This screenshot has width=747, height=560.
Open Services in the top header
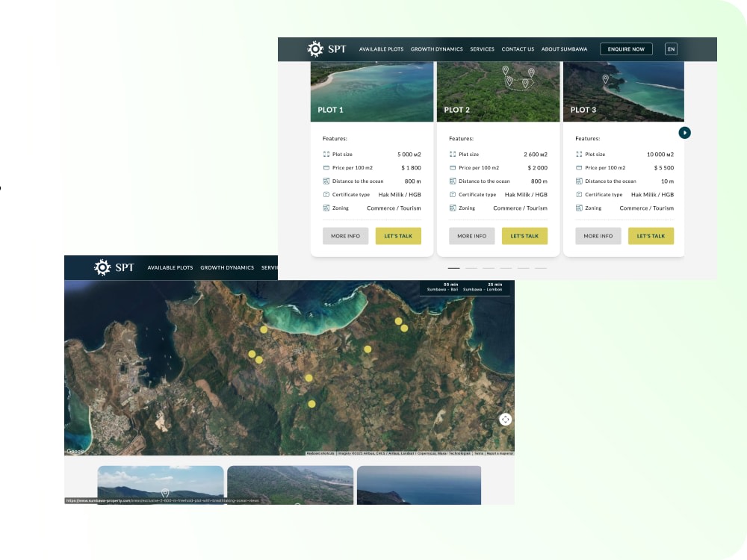[x=482, y=49]
